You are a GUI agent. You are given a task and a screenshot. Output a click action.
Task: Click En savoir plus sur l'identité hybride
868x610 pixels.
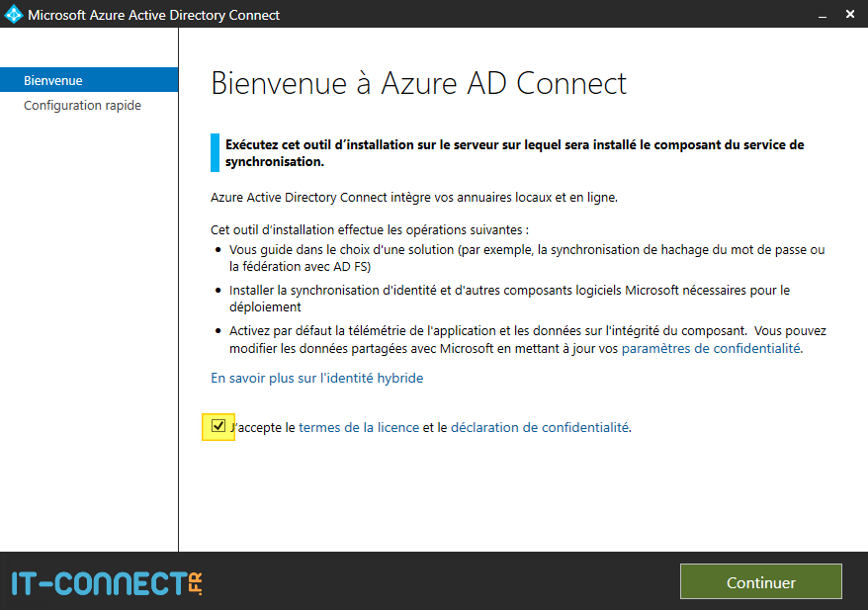pyautogui.click(x=316, y=378)
